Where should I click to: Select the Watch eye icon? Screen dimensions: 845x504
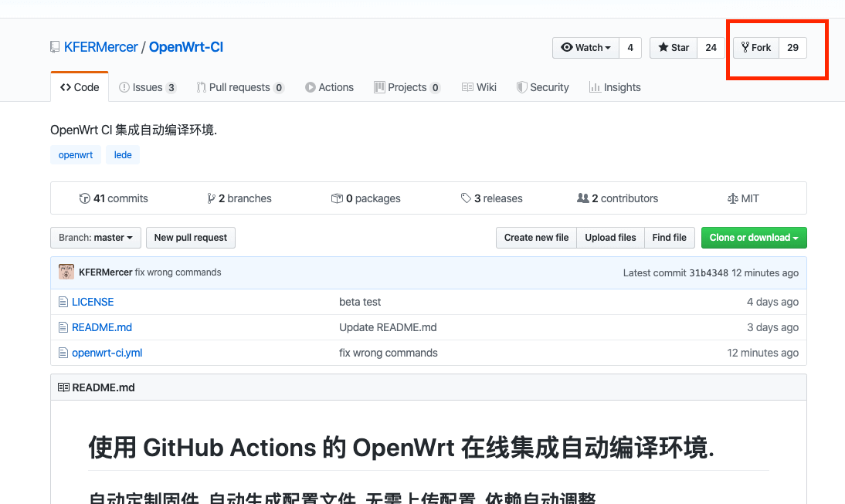click(568, 47)
